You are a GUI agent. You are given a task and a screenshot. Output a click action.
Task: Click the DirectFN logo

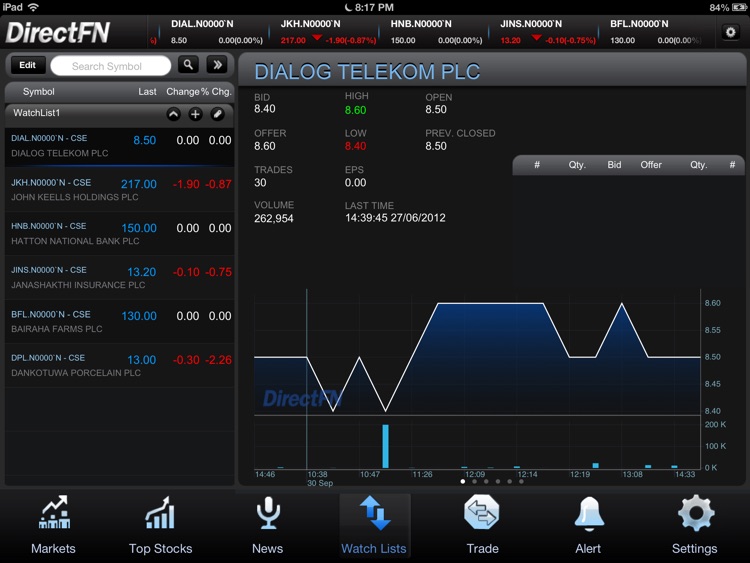58,33
